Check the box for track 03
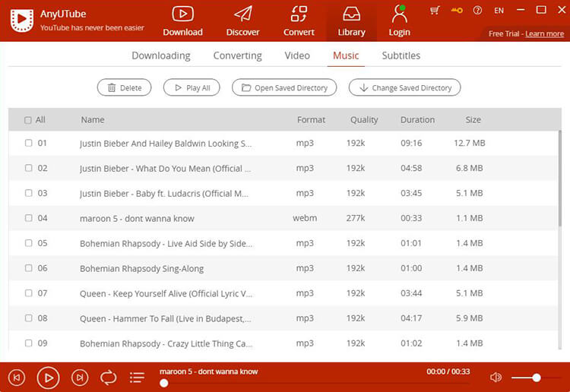This screenshot has height=392, width=570. click(x=28, y=193)
